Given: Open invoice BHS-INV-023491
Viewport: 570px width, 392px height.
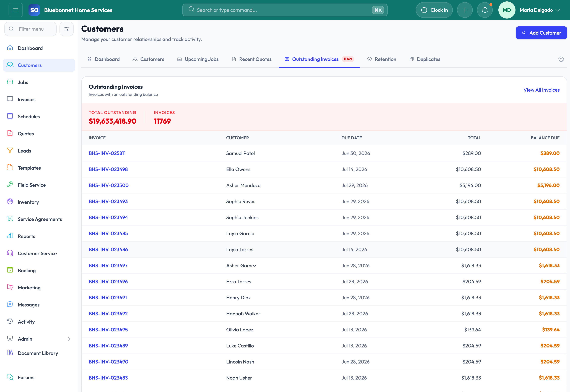Looking at the screenshot, I should click(108, 297).
